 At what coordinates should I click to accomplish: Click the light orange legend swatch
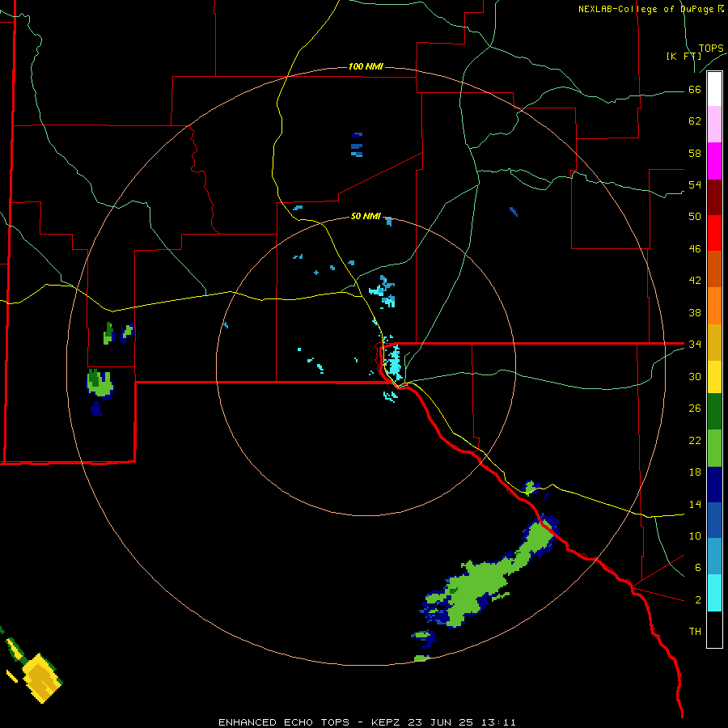(x=714, y=306)
